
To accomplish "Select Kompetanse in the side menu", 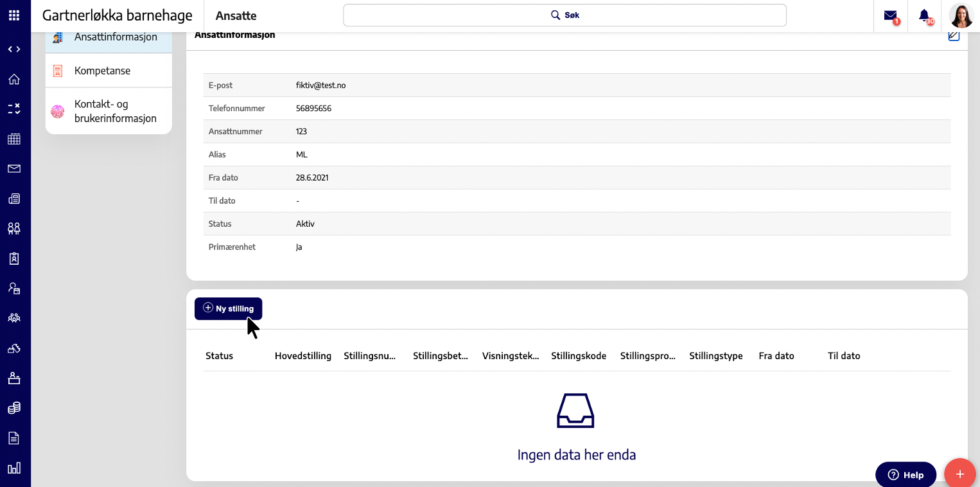I will tap(109, 71).
